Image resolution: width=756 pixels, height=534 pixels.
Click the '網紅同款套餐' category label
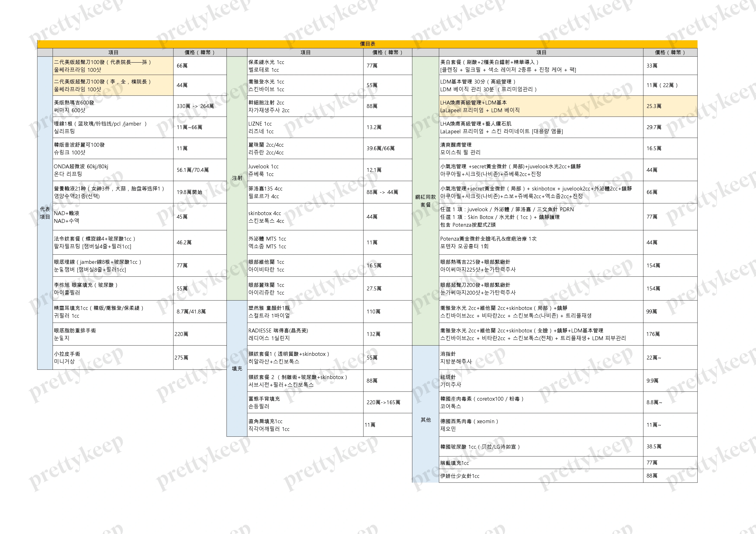425,201
